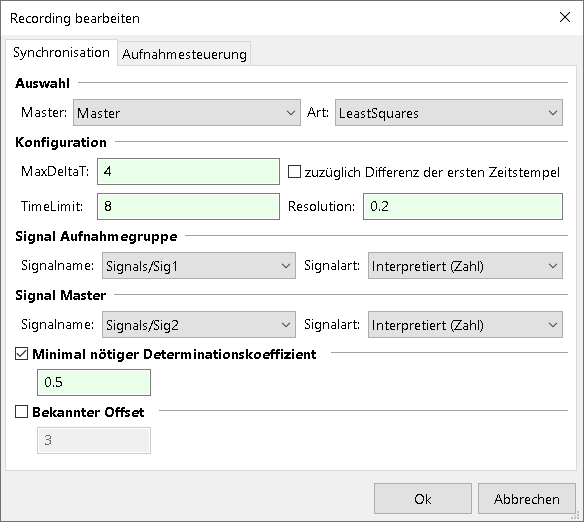Click the Resolution label
Image resolution: width=584 pixels, height=522 pixels.
[x=321, y=206]
